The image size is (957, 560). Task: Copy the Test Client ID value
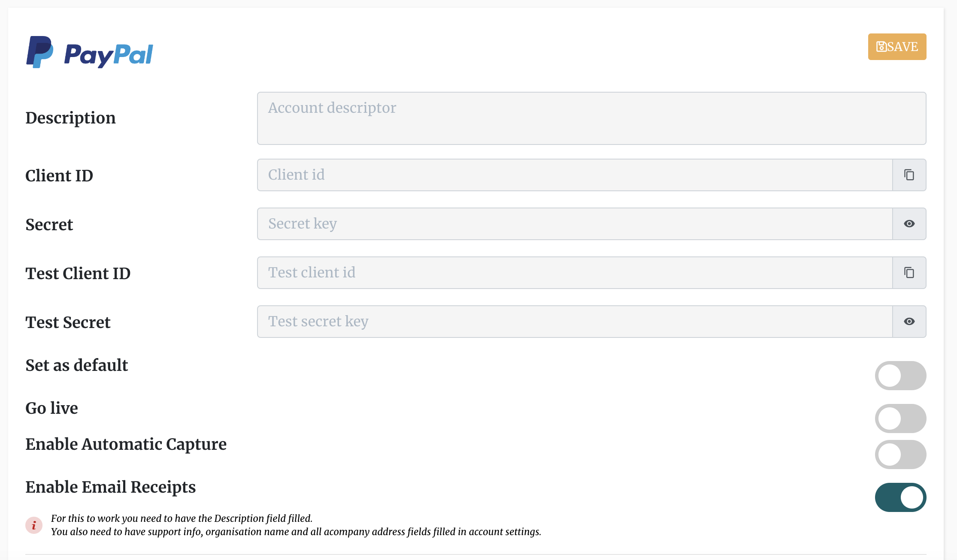(909, 273)
